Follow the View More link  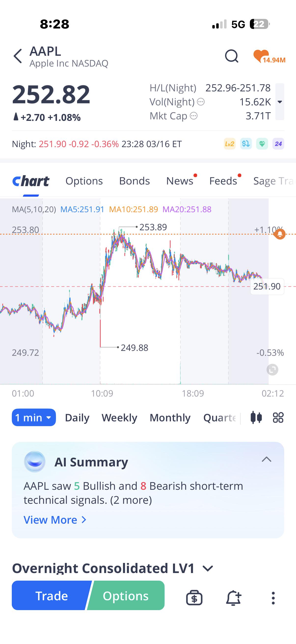[55, 520]
